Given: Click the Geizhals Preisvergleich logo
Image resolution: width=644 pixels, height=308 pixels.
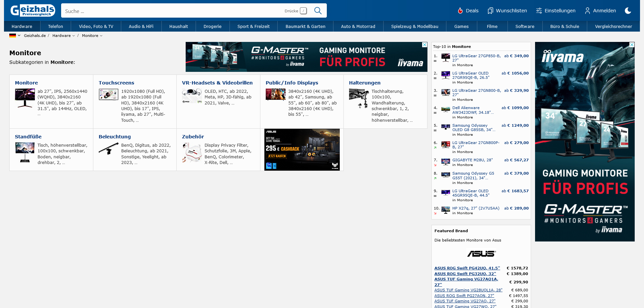Looking at the screenshot, I should pos(33,11).
